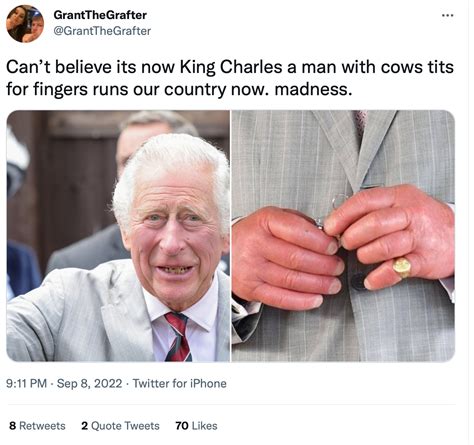Click the pink tie knot in right photo

(x=360, y=120)
